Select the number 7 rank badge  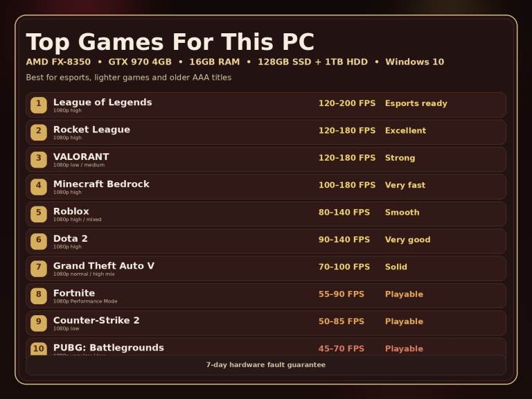[39, 268]
